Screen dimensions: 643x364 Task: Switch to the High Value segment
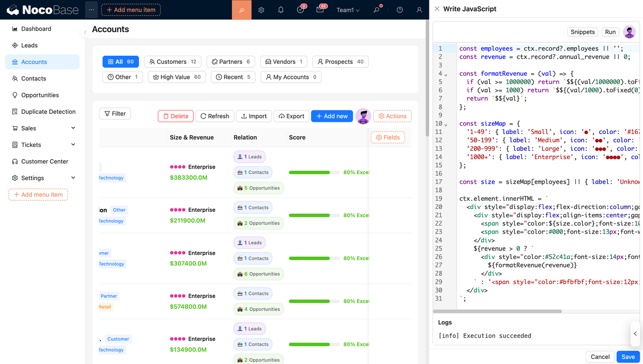click(176, 77)
